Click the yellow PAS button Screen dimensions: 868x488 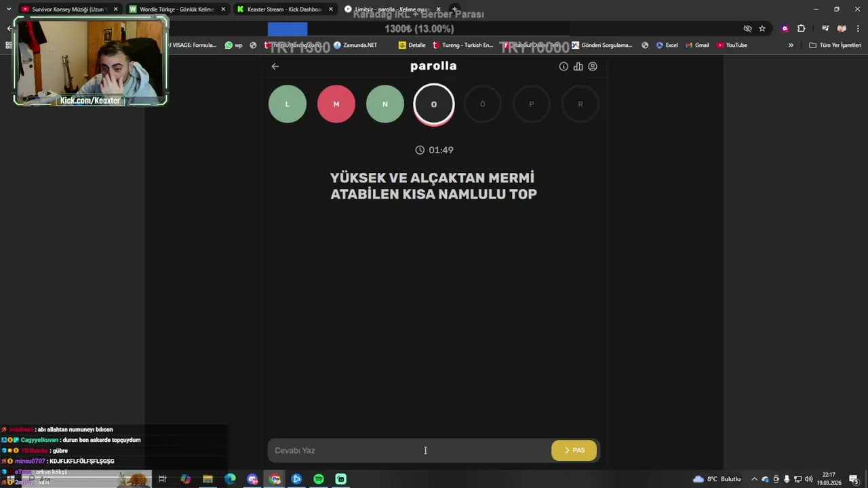[574, 450]
